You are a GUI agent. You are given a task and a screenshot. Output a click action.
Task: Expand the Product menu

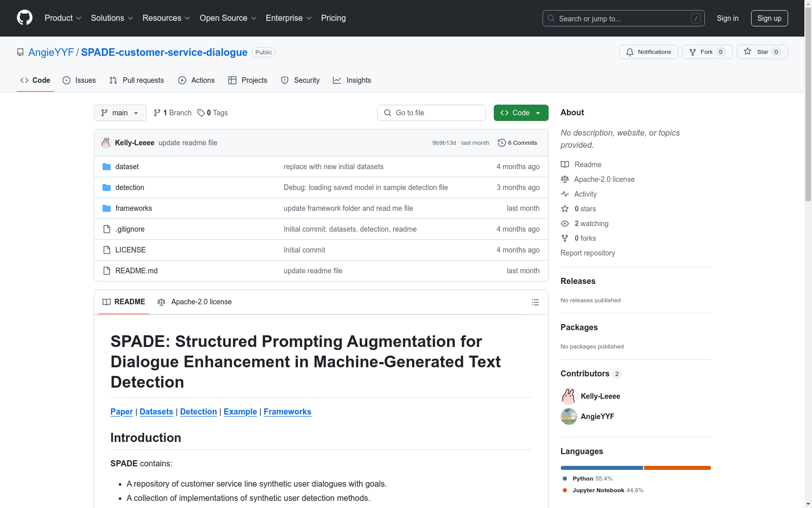(x=63, y=18)
